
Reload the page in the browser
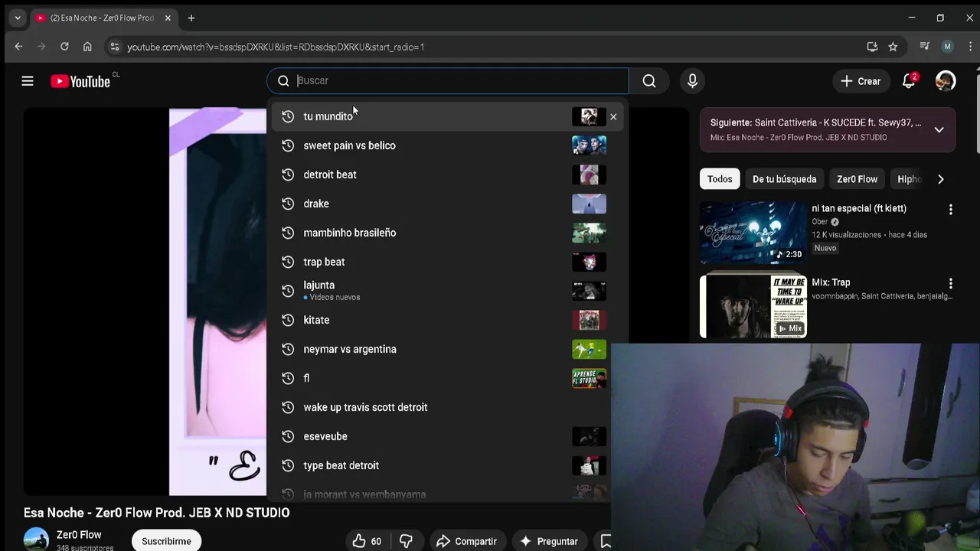pyautogui.click(x=64, y=47)
